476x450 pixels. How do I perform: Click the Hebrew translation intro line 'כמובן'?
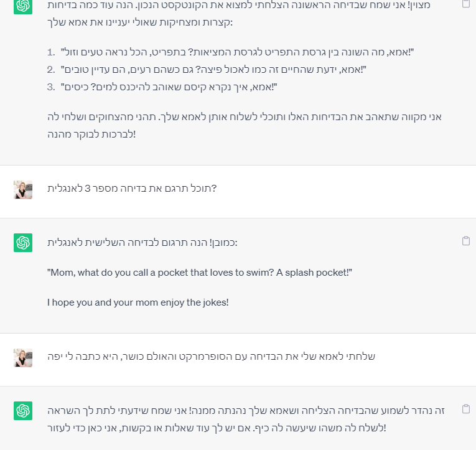[142, 243]
